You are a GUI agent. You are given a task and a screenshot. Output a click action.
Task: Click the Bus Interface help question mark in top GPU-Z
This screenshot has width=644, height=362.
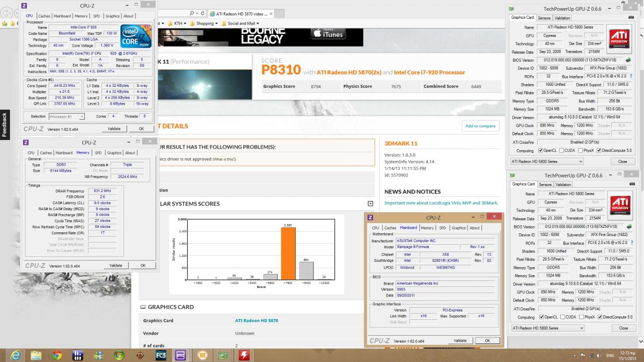(x=631, y=77)
